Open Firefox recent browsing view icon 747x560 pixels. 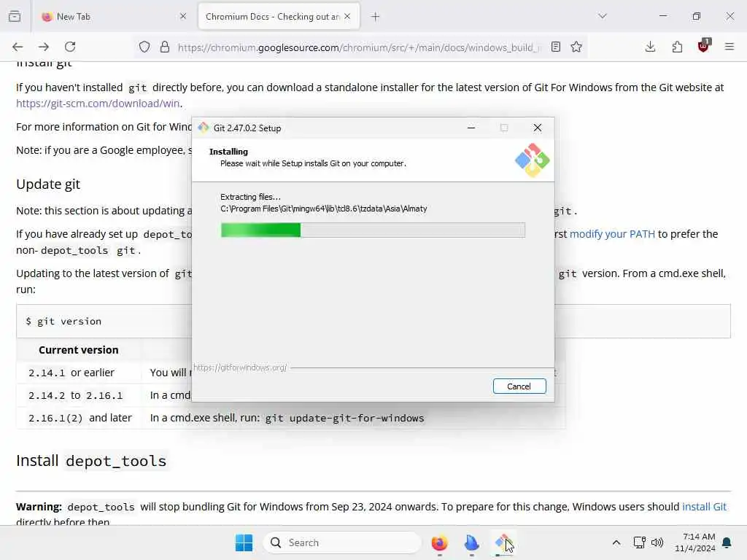point(15,16)
